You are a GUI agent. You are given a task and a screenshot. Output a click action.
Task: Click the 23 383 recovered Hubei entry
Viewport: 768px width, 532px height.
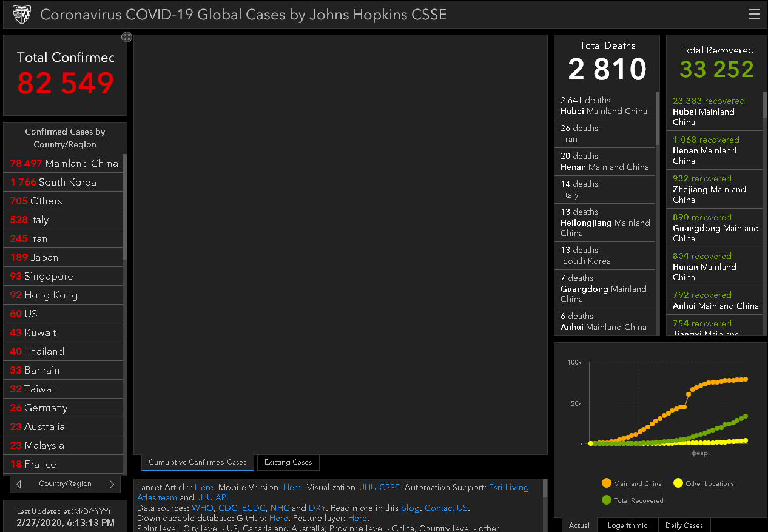tap(714, 112)
